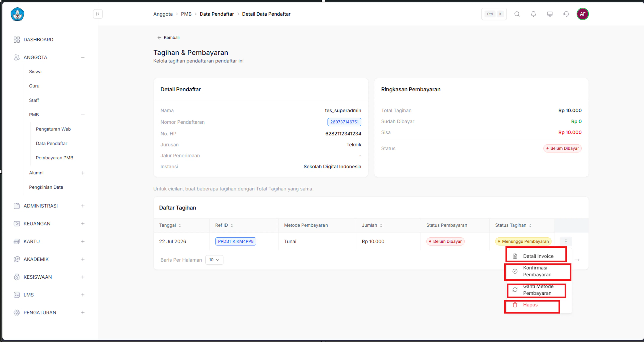Click the phone number 6282112341234
Image resolution: width=644 pixels, height=342 pixels.
343,133
